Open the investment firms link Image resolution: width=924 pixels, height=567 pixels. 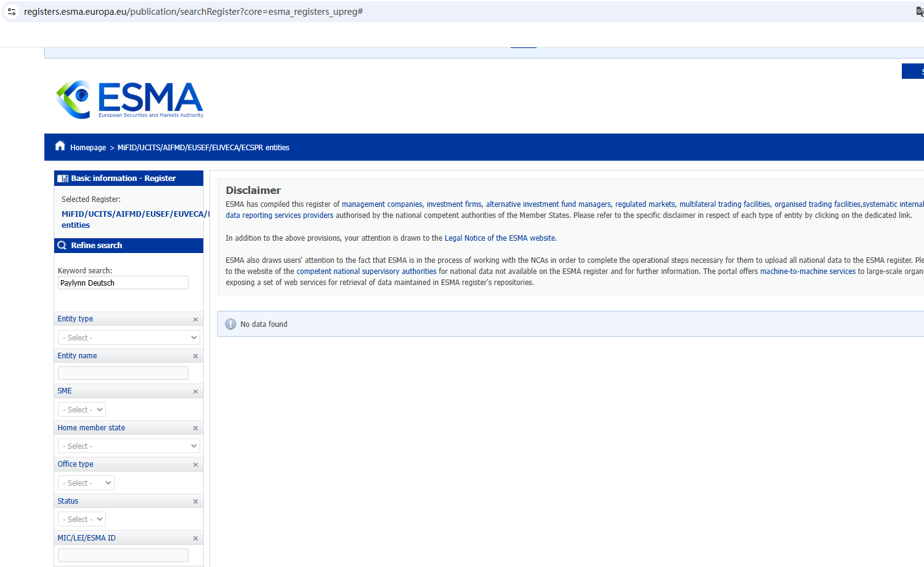pos(454,204)
